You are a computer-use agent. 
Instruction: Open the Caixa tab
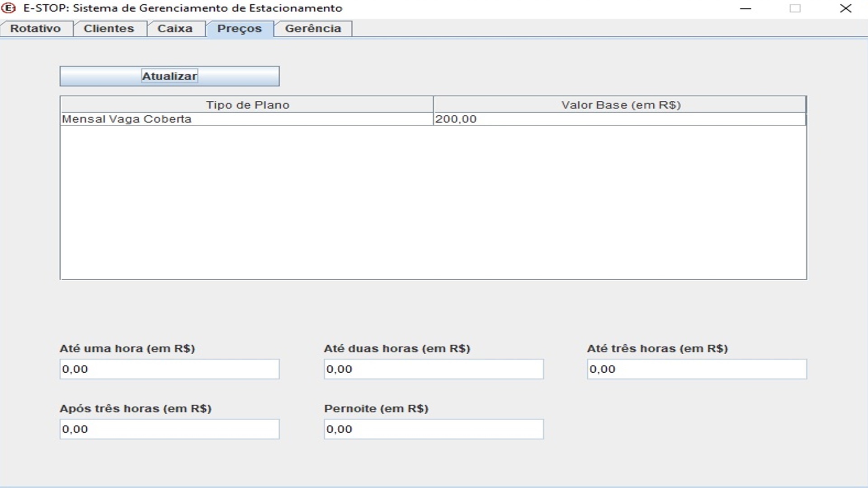175,28
